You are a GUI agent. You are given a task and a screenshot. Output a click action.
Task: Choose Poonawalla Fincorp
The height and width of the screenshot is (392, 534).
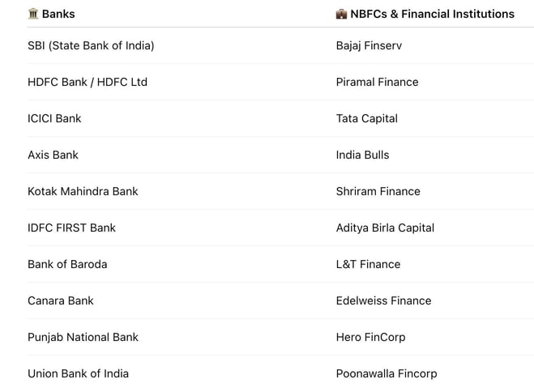387,373
